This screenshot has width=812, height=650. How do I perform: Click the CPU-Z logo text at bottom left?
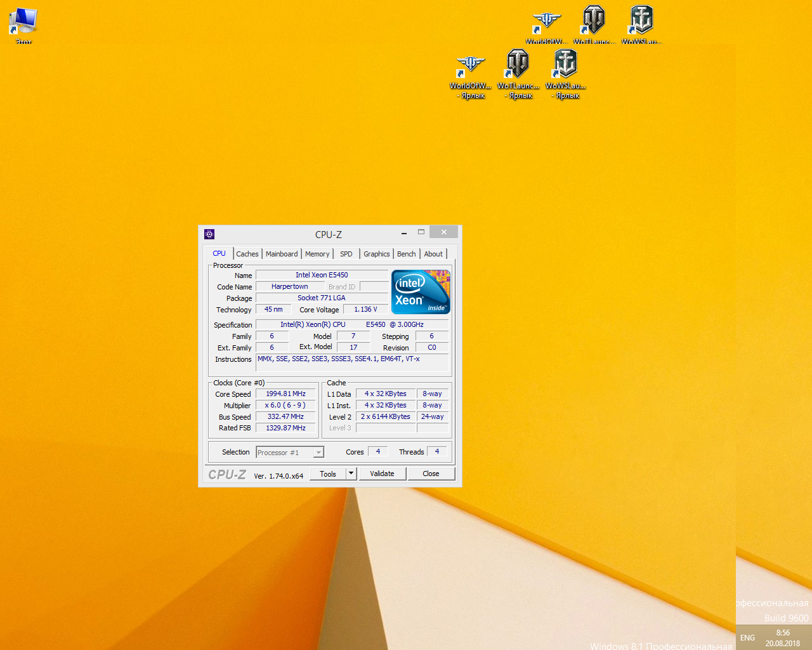[227, 474]
